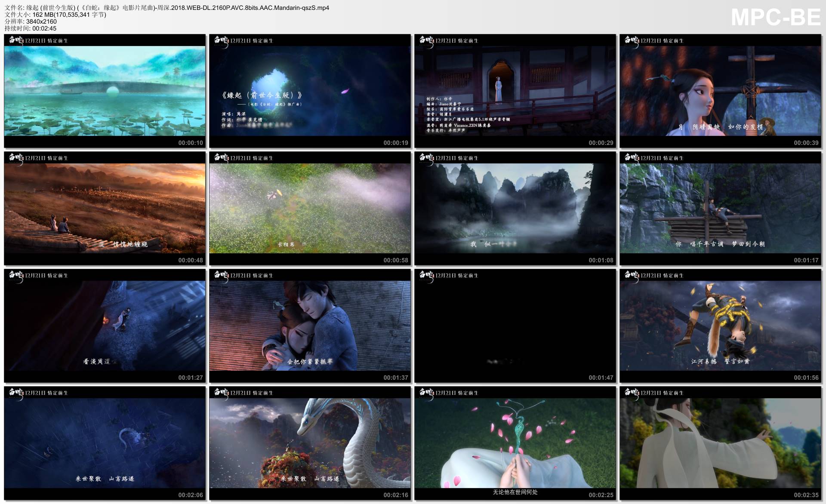Click the 00:01:08 timestamp label
The width and height of the screenshot is (826, 504).
tap(601, 260)
